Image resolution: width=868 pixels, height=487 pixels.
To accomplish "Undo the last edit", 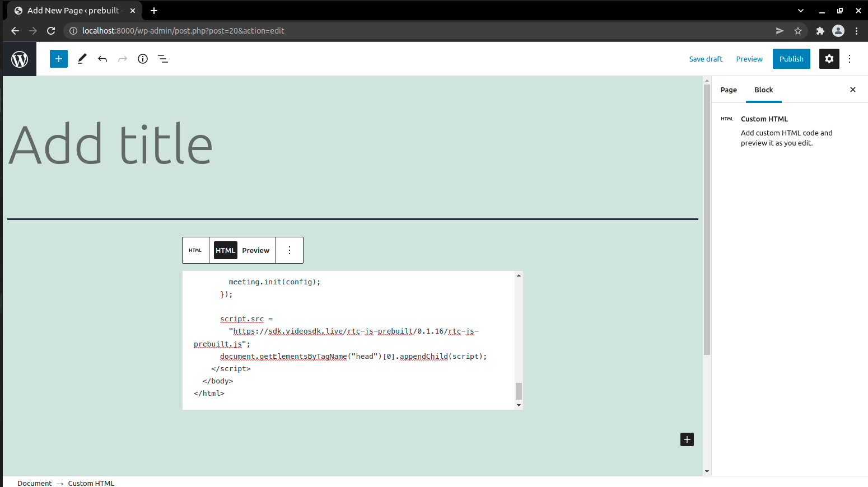I will [102, 59].
